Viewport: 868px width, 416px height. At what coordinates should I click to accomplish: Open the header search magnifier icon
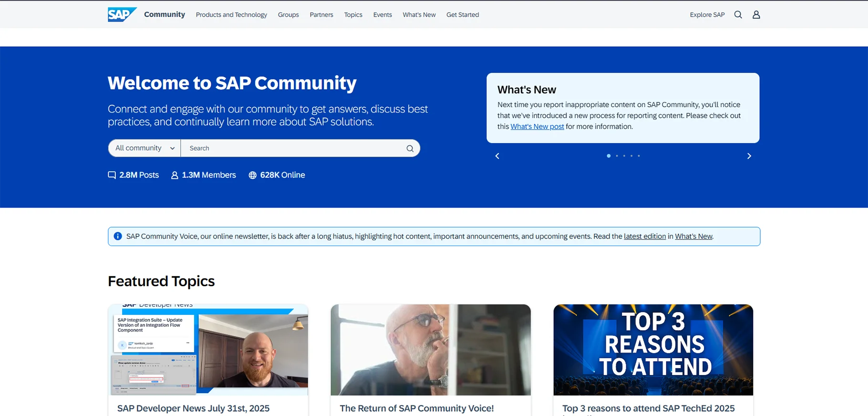[738, 15]
